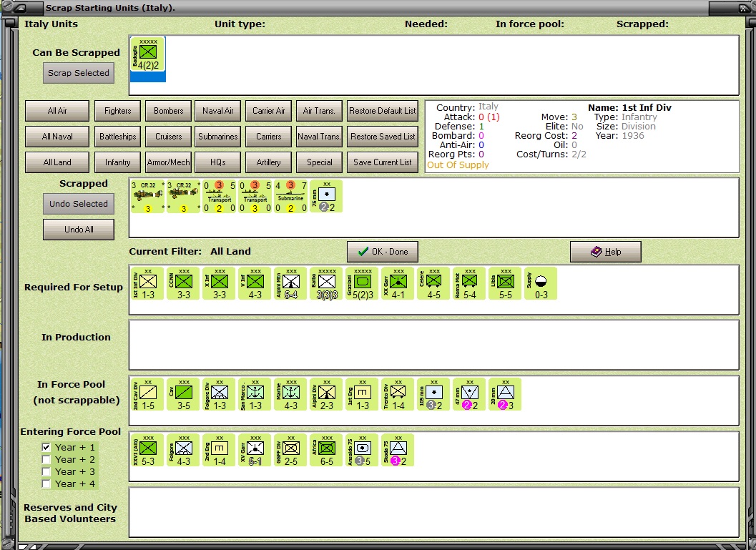Filter units by Cruisers
This screenshot has height=550, width=756.
(x=169, y=137)
